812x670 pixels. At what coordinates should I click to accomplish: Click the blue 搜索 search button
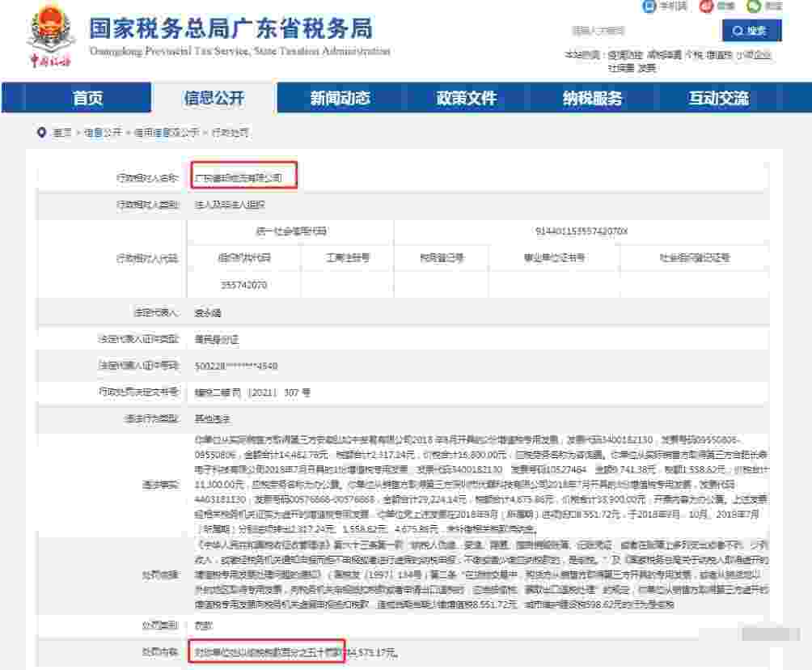(x=752, y=31)
